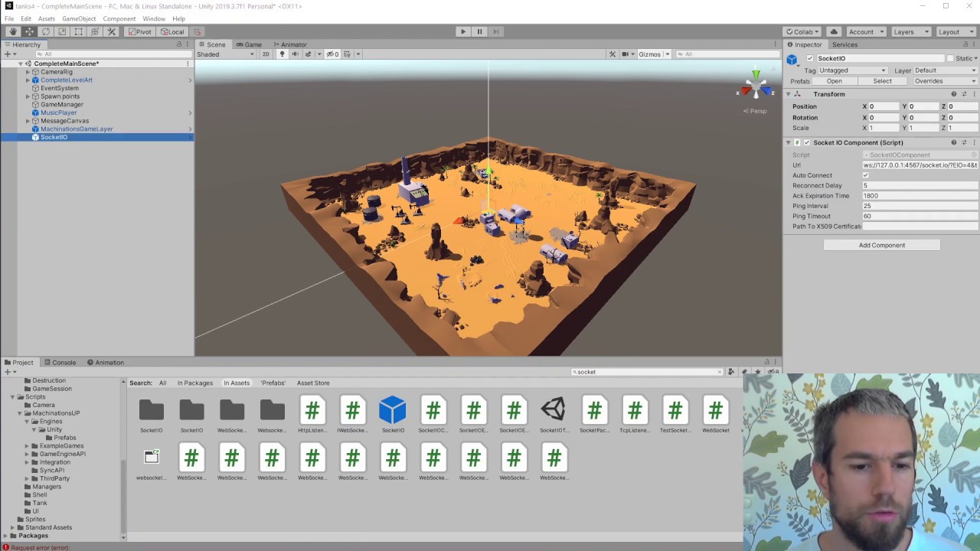The width and height of the screenshot is (980, 551).
Task: Switch to the Console tab
Action: 60,363
